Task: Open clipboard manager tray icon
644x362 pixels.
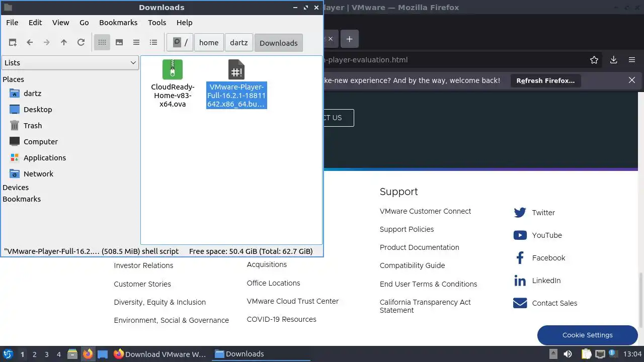Action: click(586, 354)
